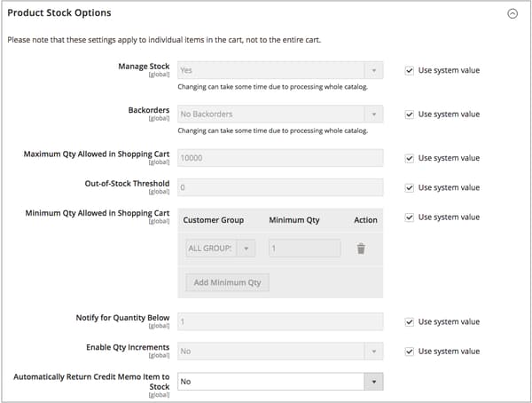
Task: Toggle system value for Enable Qty Increments
Action: (409, 352)
